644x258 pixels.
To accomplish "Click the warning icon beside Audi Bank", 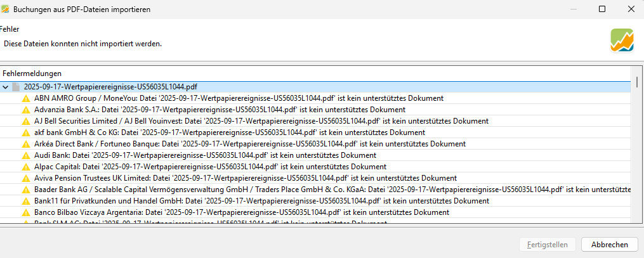I will pyautogui.click(x=26, y=155).
